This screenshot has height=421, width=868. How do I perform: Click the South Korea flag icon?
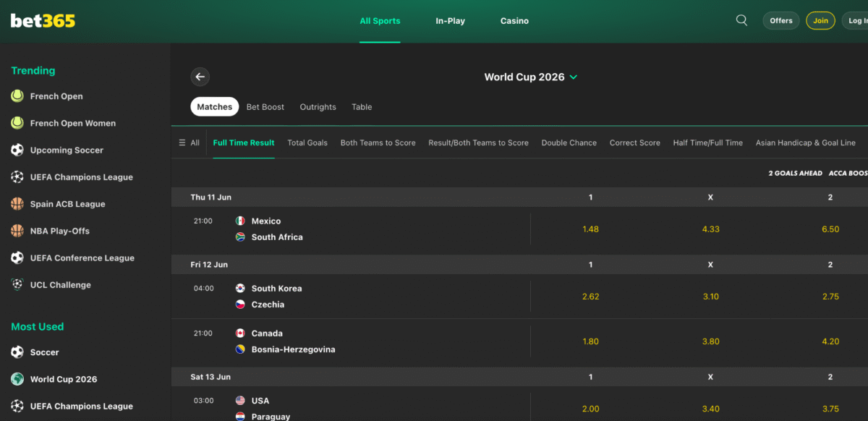click(240, 288)
